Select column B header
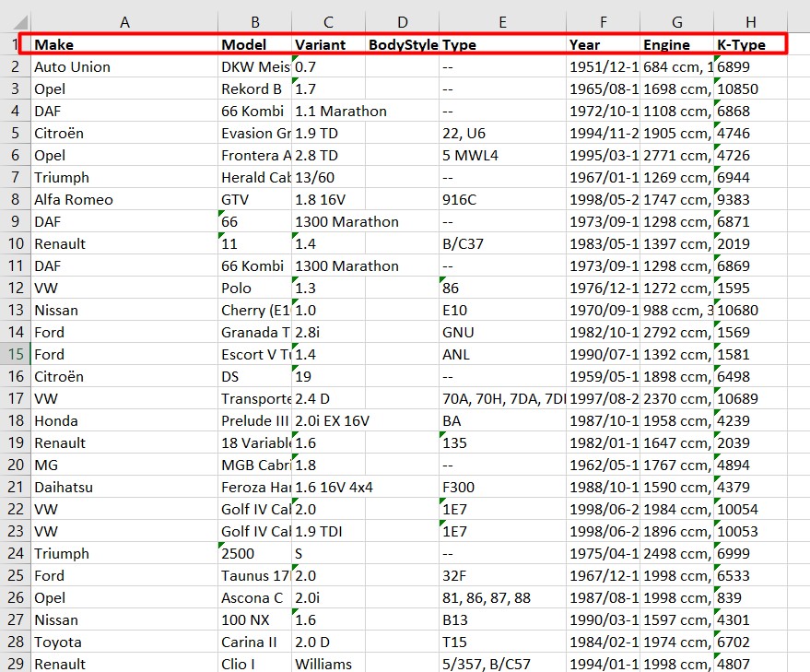 point(254,22)
